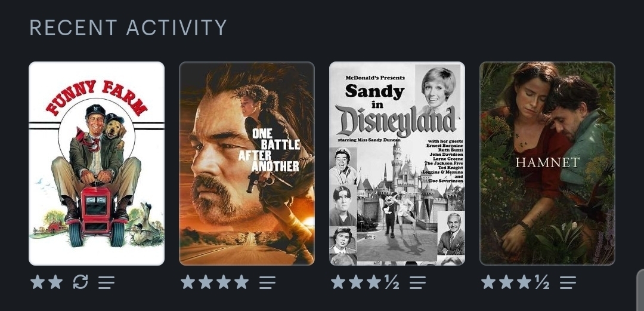This screenshot has height=311, width=644.
Task: Open the Sandy in Disneyland poster
Action: (397, 164)
